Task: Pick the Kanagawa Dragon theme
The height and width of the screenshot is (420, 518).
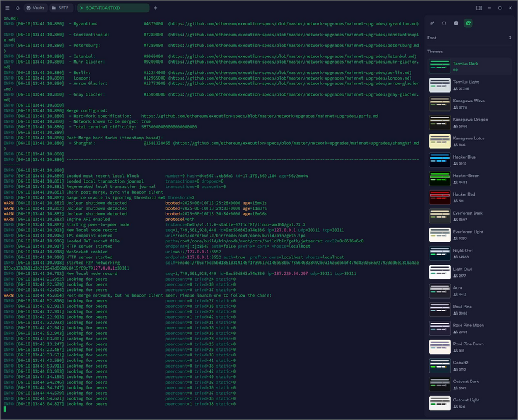Action: click(x=469, y=123)
